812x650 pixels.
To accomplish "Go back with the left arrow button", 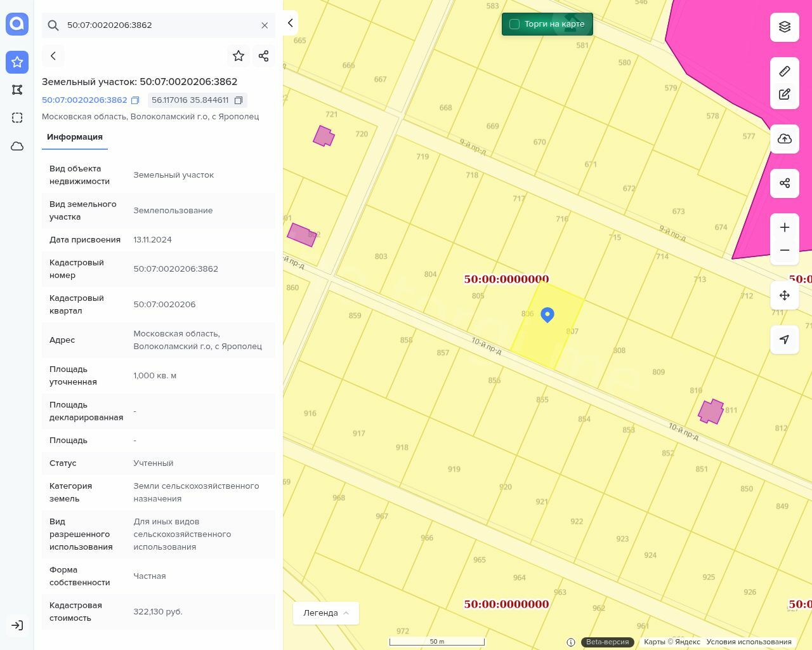I will pyautogui.click(x=53, y=56).
